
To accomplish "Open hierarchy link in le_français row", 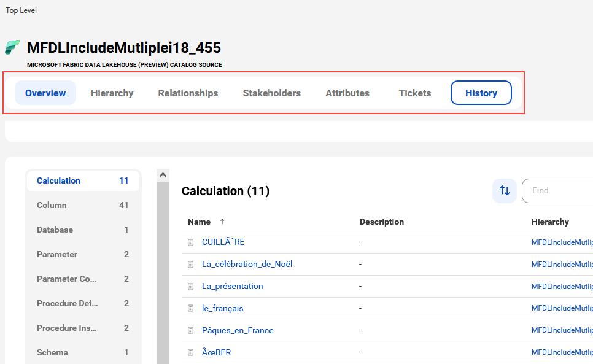I will [x=562, y=308].
